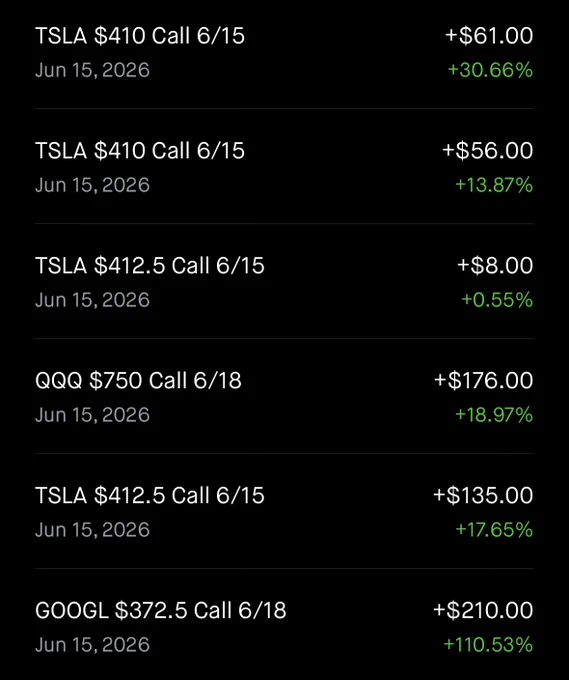Open the GOOGL $372.5 Call 6/18 entry

point(284,624)
